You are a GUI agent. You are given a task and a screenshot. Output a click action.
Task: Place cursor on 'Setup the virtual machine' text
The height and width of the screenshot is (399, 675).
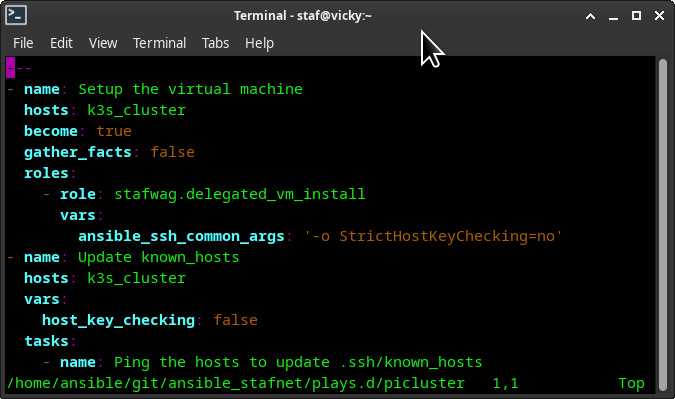pyautogui.click(x=190, y=89)
